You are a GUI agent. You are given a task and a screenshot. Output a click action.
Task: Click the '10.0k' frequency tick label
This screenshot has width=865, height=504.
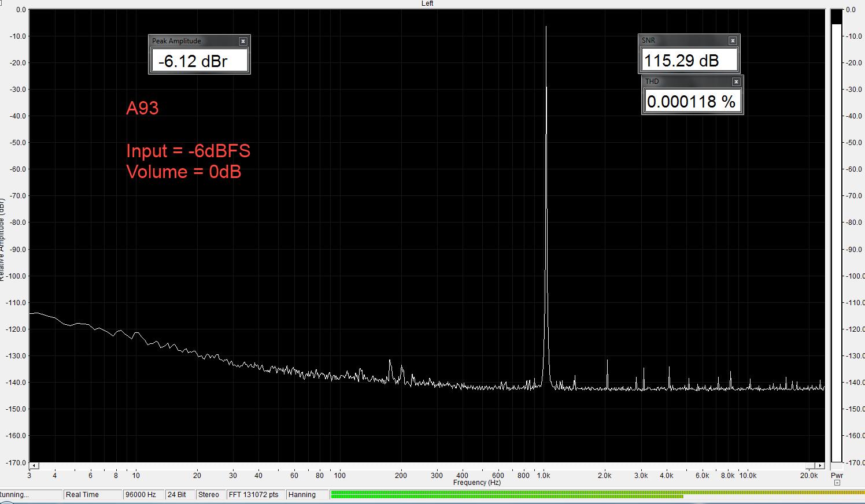click(748, 476)
